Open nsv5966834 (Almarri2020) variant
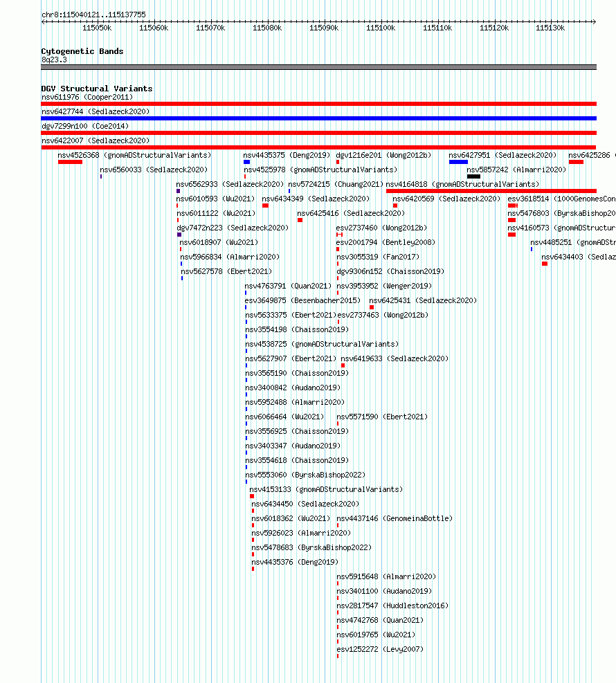This screenshot has width=616, height=683. 230,257
